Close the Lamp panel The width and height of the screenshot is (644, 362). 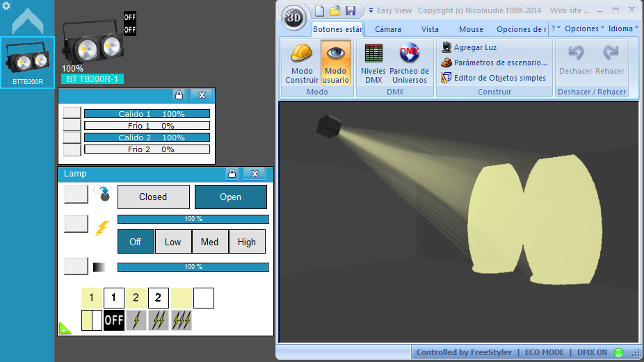255,174
